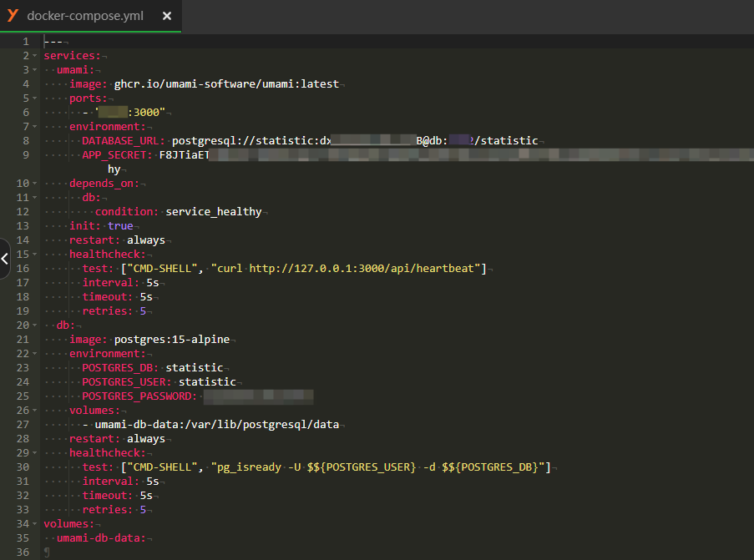Click 'restart: always' on line 28
The image size is (754, 560).
coord(118,439)
